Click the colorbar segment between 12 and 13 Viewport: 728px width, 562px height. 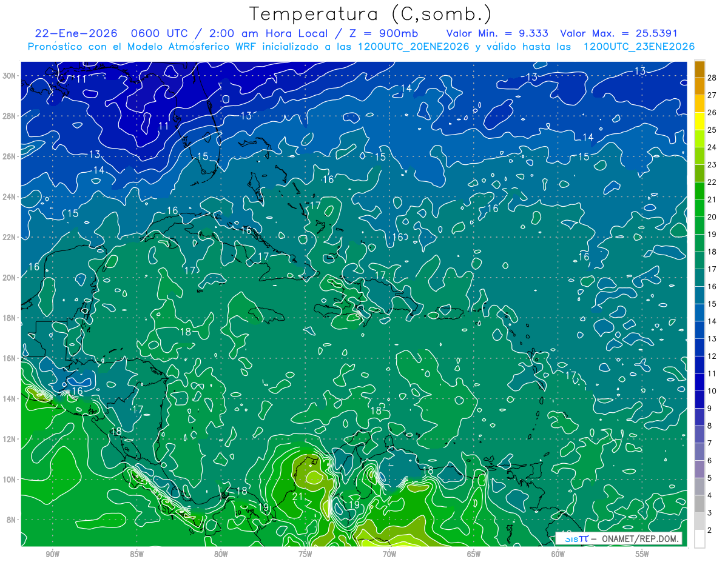(x=699, y=347)
